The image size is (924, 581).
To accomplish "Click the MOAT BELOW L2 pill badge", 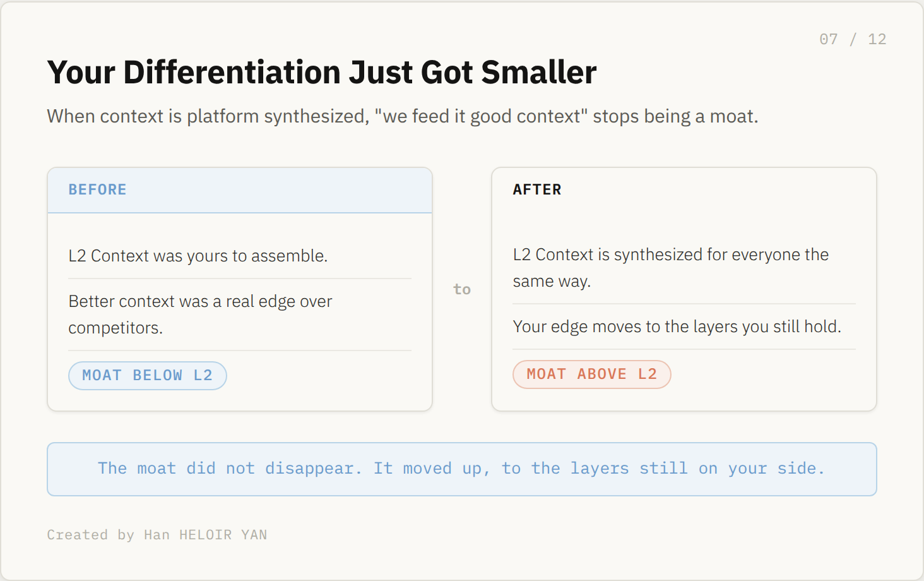I will pos(148,376).
